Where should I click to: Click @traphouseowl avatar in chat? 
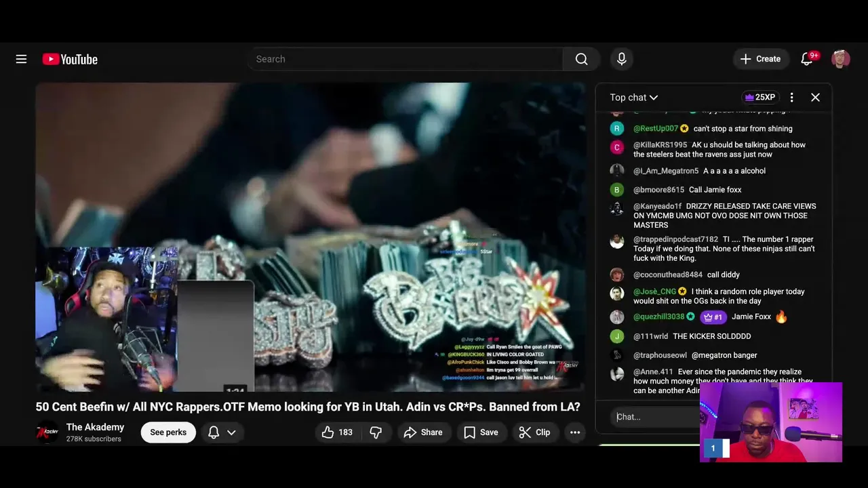[x=616, y=355]
